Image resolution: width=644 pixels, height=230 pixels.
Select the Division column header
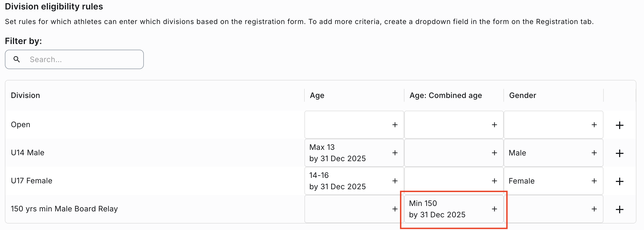tap(25, 95)
